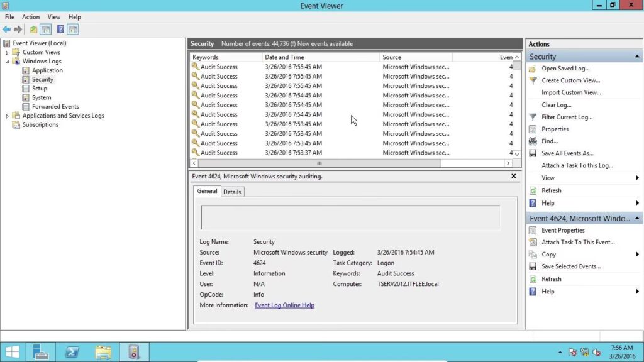The height and width of the screenshot is (362, 644).
Task: Launch Windows PowerShell from taskbar
Action: (x=72, y=352)
